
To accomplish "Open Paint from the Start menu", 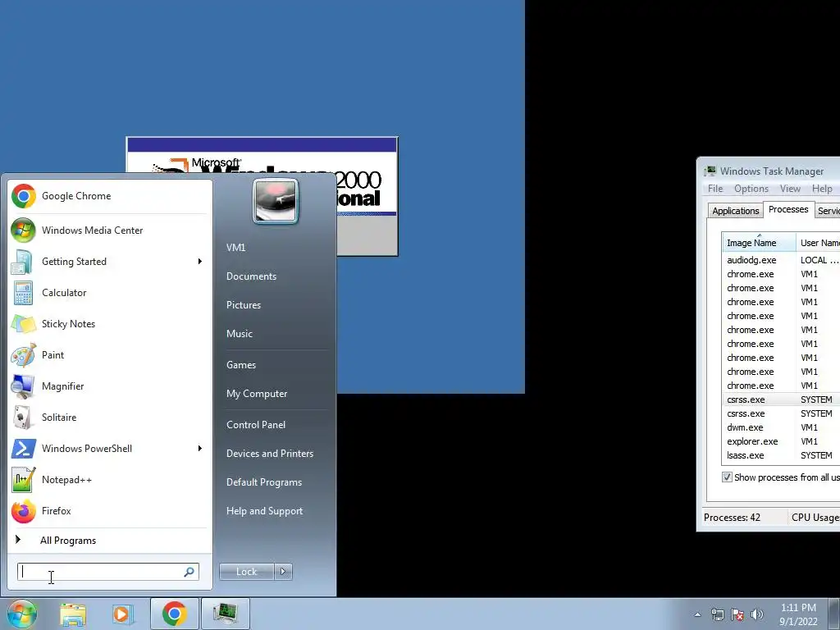I will pos(109,354).
